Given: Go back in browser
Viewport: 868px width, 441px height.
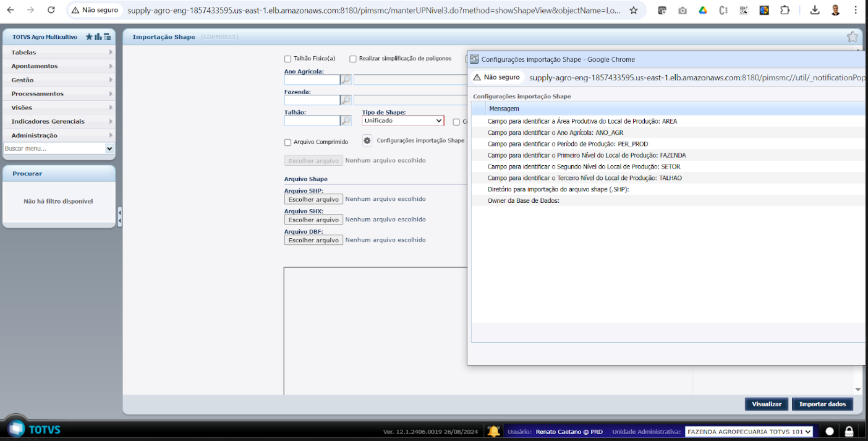Looking at the screenshot, I should click(11, 10).
